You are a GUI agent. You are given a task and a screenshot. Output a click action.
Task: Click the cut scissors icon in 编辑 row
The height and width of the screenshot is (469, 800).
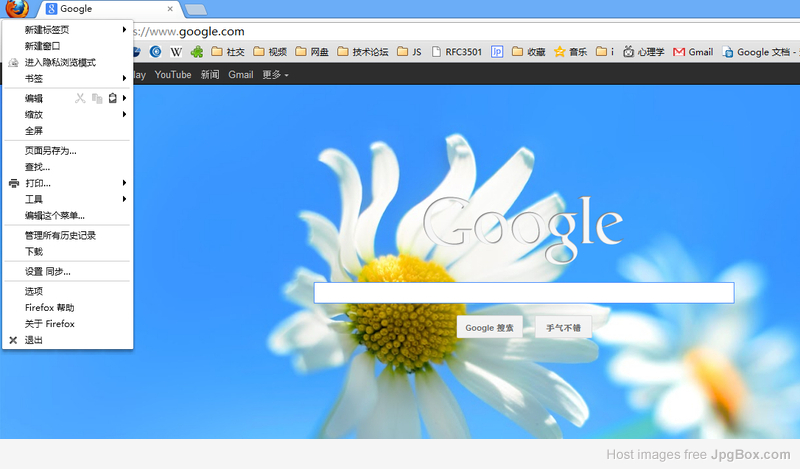81,98
